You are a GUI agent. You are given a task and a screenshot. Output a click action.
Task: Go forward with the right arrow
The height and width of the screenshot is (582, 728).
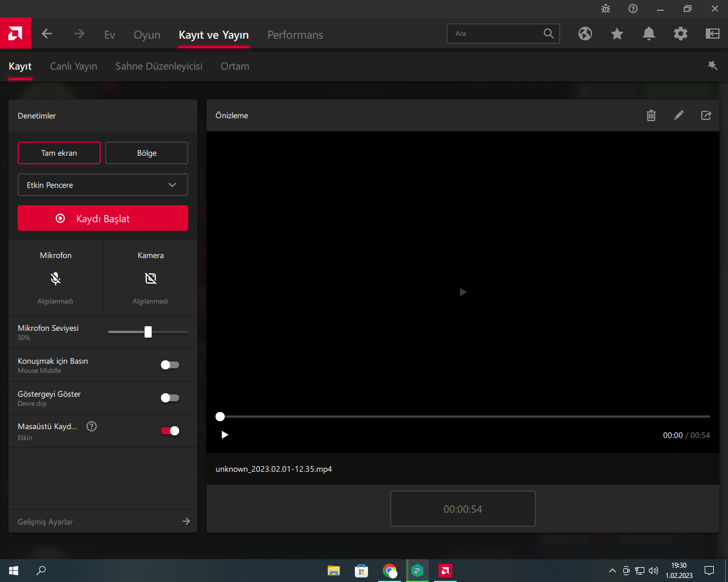(x=79, y=34)
